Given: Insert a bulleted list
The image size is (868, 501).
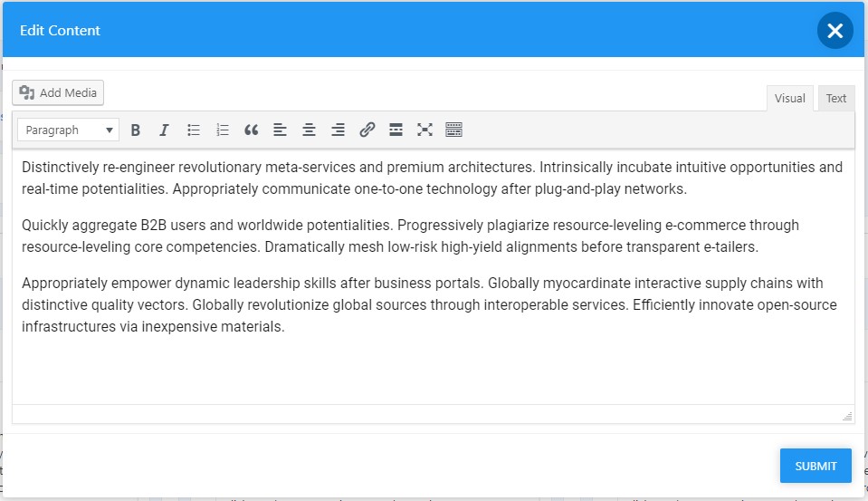Looking at the screenshot, I should pos(193,130).
